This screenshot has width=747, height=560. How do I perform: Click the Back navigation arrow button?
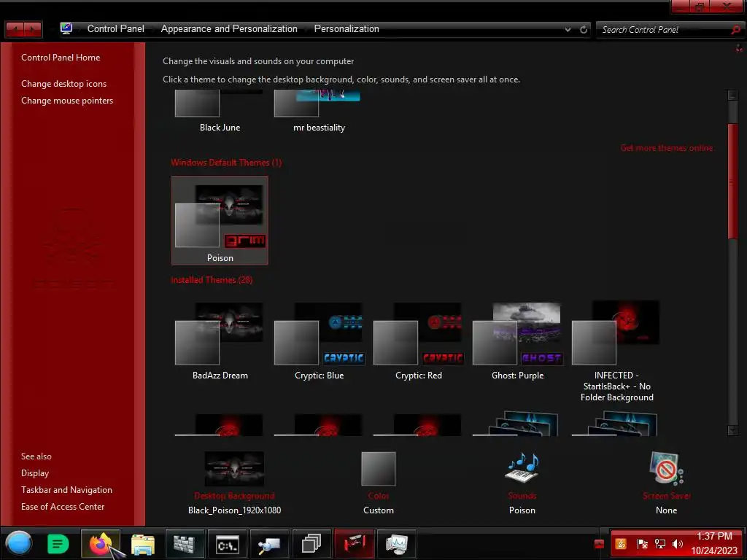(15, 29)
